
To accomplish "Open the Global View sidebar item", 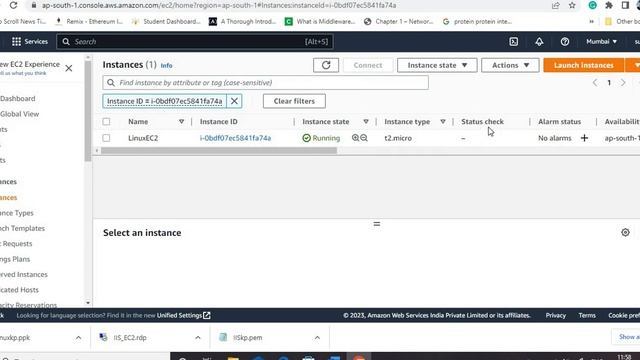I will click(19, 114).
